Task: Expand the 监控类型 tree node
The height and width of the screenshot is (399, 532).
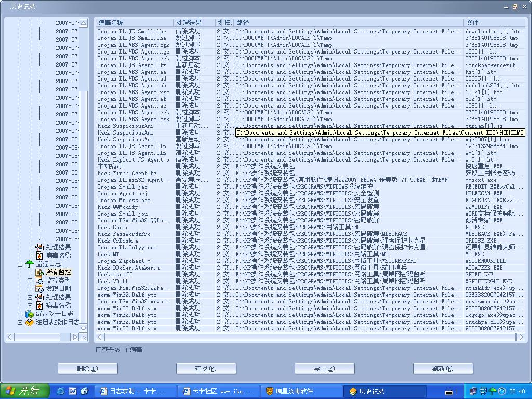Action: (x=30, y=281)
